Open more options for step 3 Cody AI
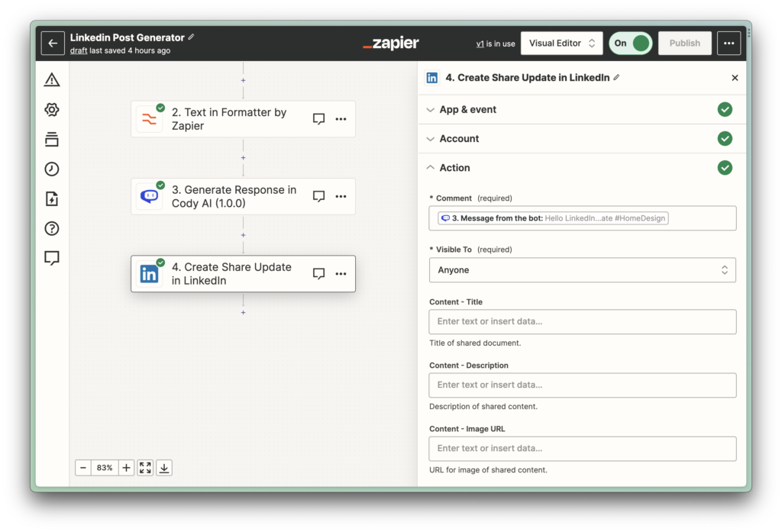The width and height of the screenshot is (782, 532). pyautogui.click(x=341, y=196)
